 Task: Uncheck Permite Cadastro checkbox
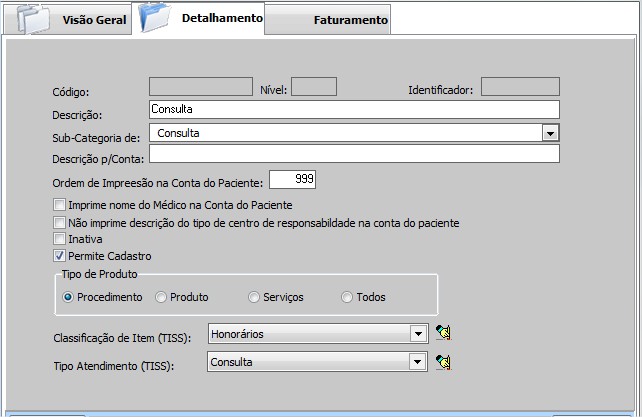point(59,256)
